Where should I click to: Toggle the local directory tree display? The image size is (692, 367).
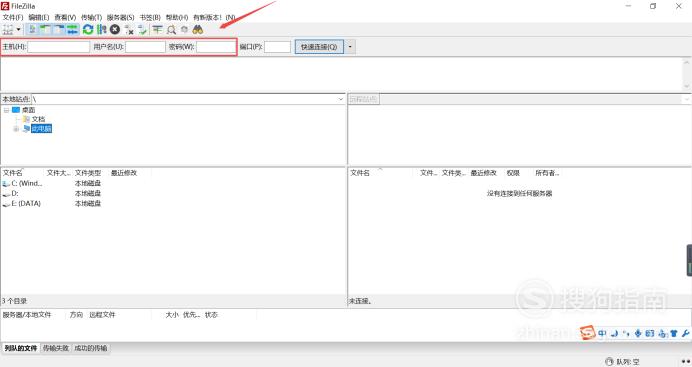pyautogui.click(x=45, y=30)
